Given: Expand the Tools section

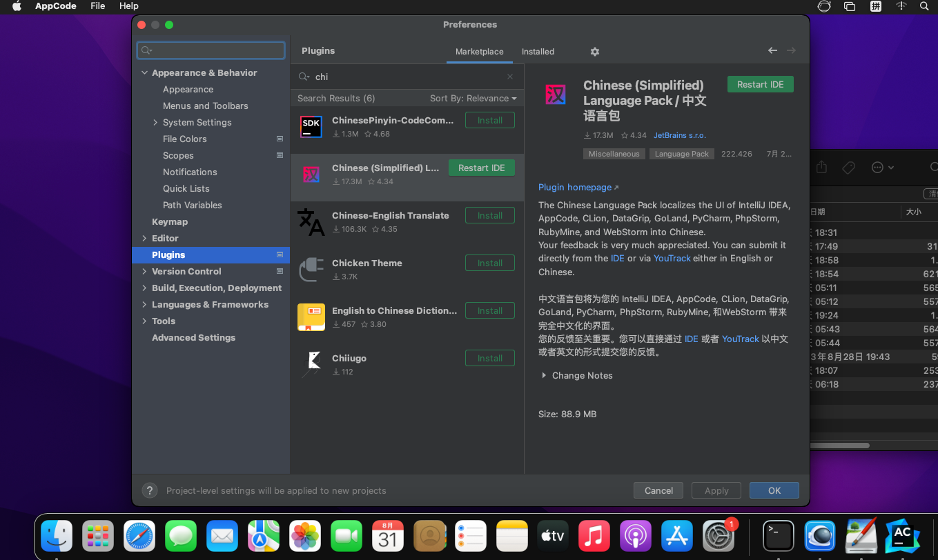Looking at the screenshot, I should pyautogui.click(x=144, y=321).
